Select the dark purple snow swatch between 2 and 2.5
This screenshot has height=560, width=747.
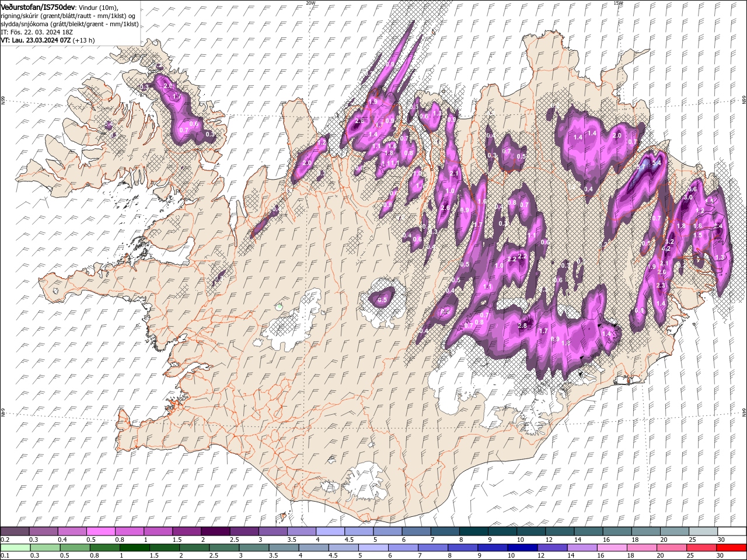215,531
